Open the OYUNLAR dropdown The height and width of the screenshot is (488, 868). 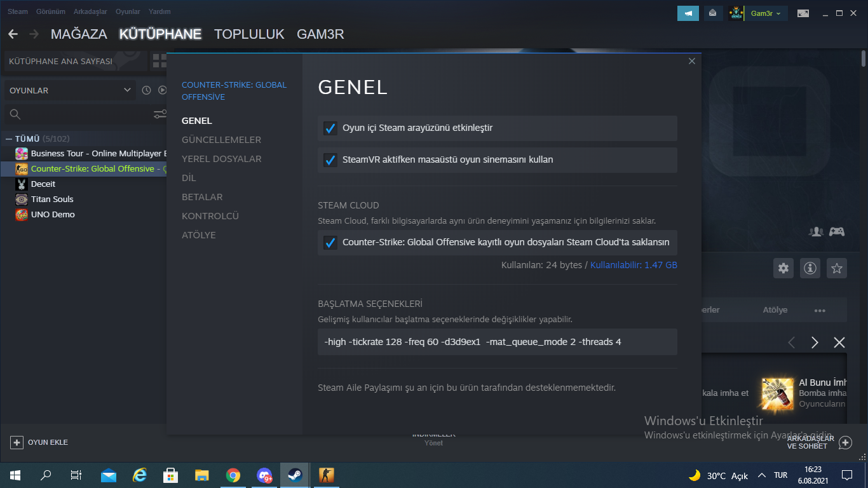point(70,90)
